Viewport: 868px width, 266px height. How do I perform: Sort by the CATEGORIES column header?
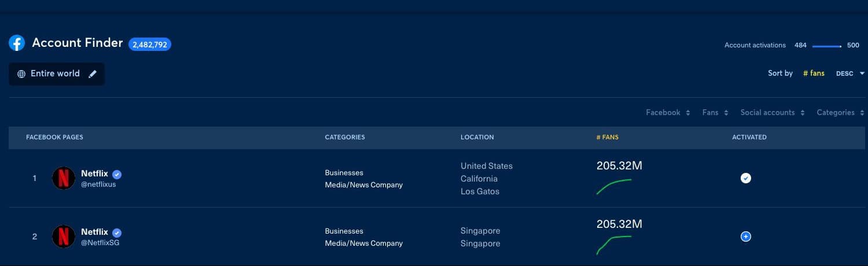click(345, 137)
